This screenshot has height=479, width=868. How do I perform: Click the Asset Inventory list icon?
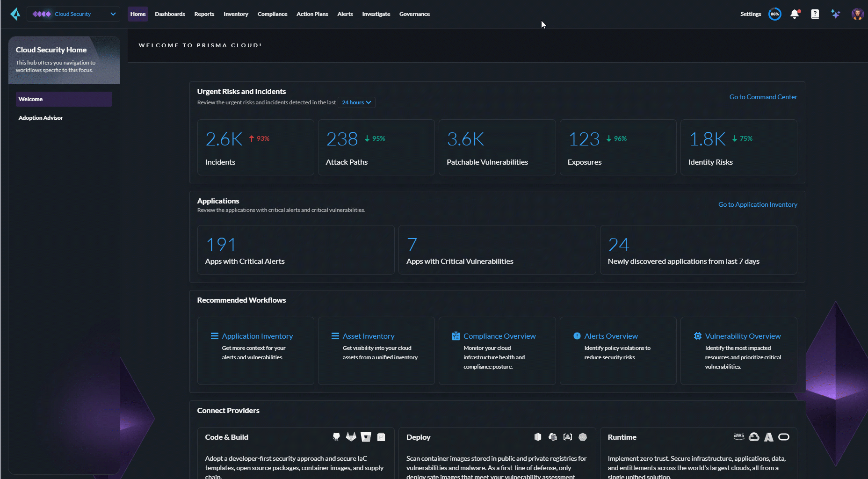click(x=335, y=336)
